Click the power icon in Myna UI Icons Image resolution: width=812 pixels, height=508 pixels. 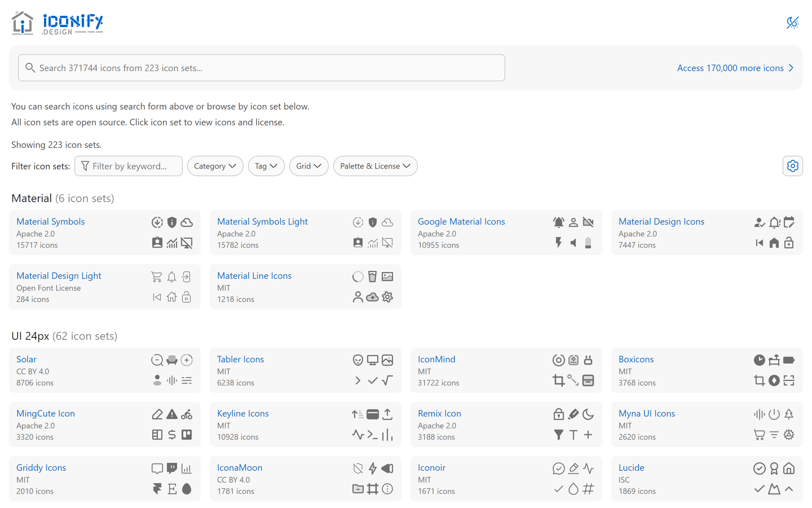774,414
